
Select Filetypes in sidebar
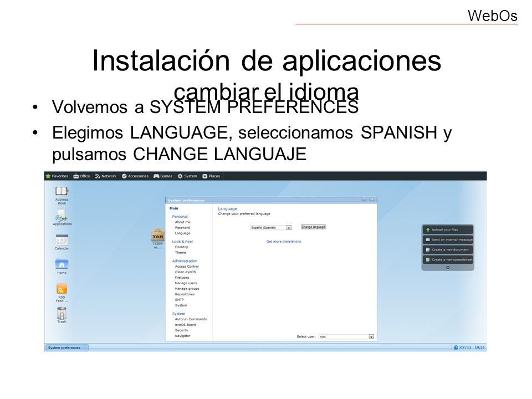(182, 278)
